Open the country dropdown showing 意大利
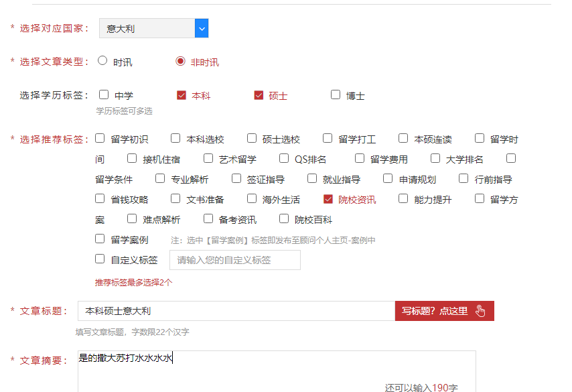The height and width of the screenshot is (392, 572). pyautogui.click(x=153, y=28)
